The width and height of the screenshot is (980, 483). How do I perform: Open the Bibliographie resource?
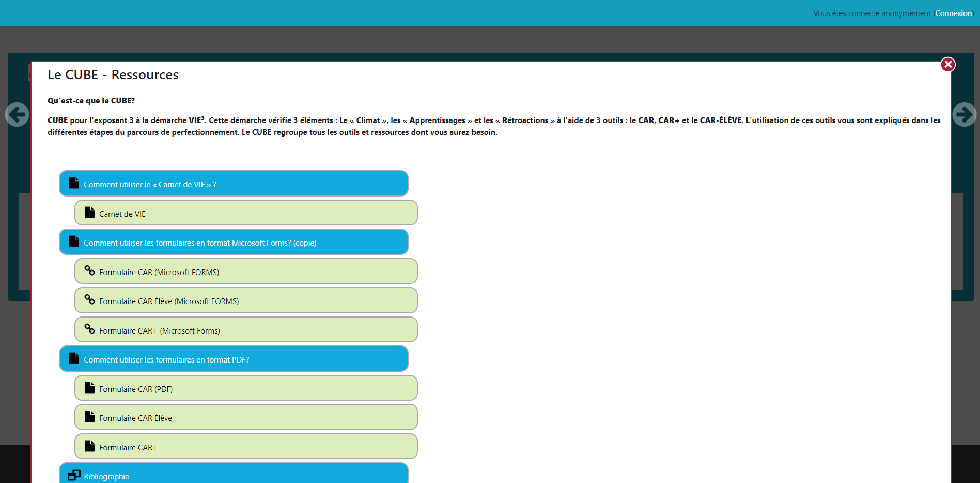(x=234, y=474)
